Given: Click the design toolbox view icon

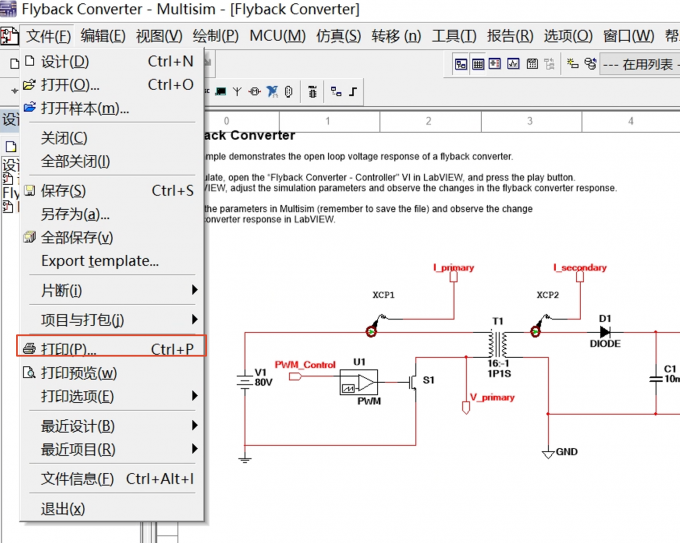Looking at the screenshot, I should click(461, 64).
